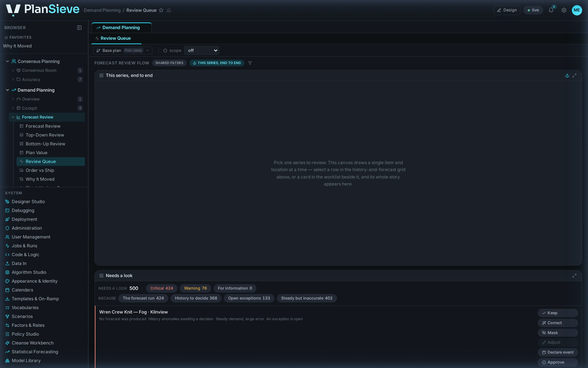Toggle the Shared Filters chip

tap(169, 63)
